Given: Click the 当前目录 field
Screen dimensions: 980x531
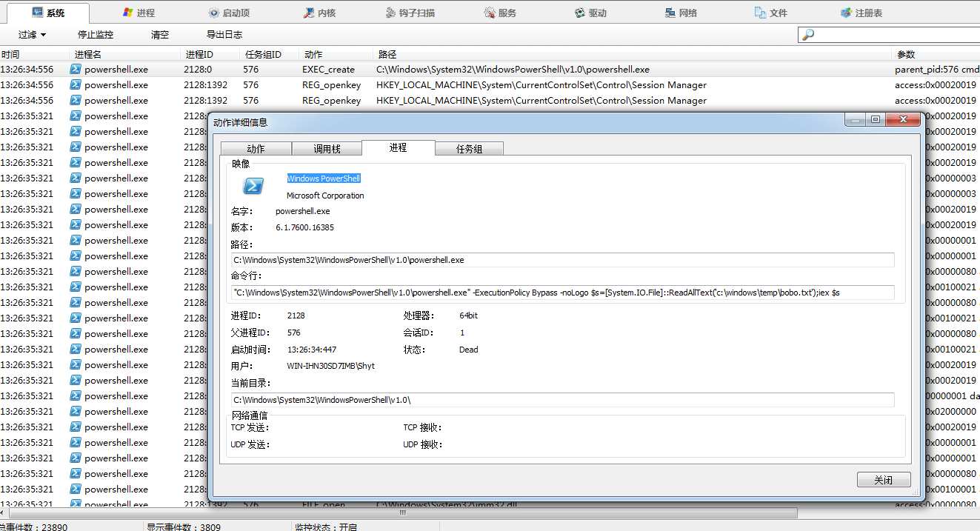Looking at the screenshot, I should tap(562, 400).
